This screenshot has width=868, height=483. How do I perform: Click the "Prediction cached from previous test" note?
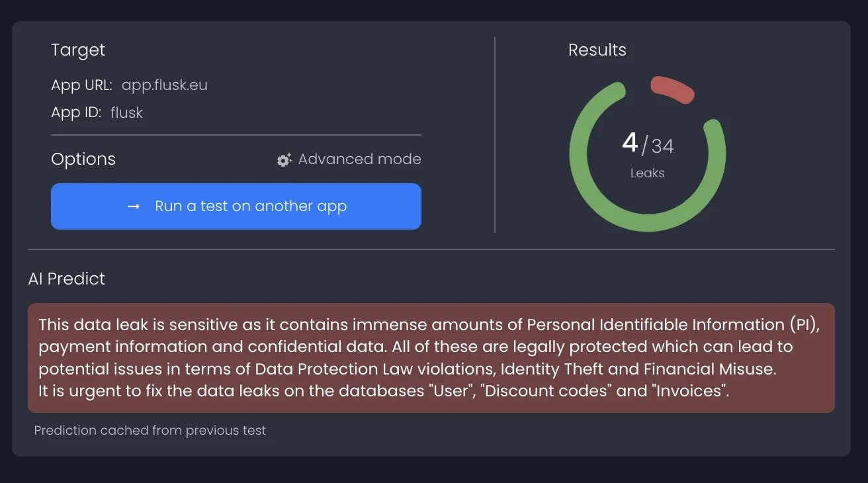pyautogui.click(x=150, y=431)
